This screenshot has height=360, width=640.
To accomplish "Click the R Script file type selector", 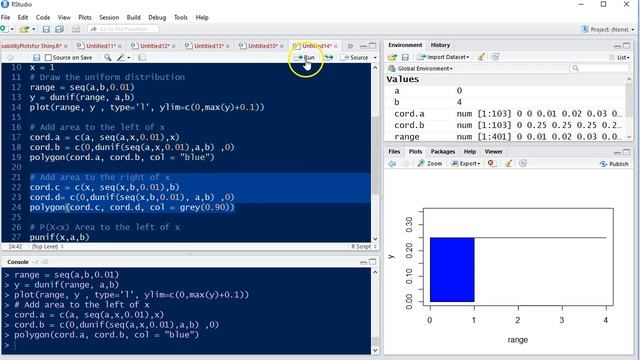I will [x=364, y=247].
